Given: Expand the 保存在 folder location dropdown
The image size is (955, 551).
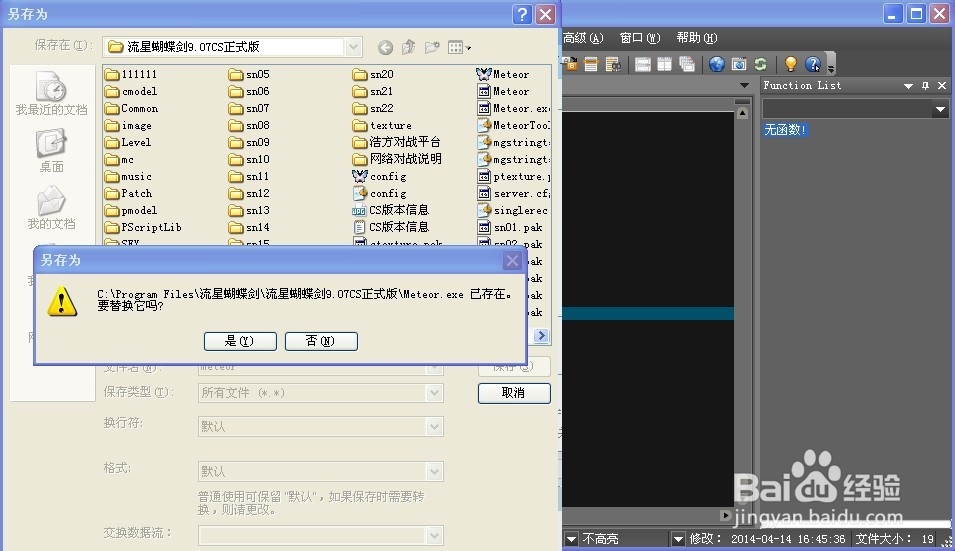Looking at the screenshot, I should [x=353, y=47].
